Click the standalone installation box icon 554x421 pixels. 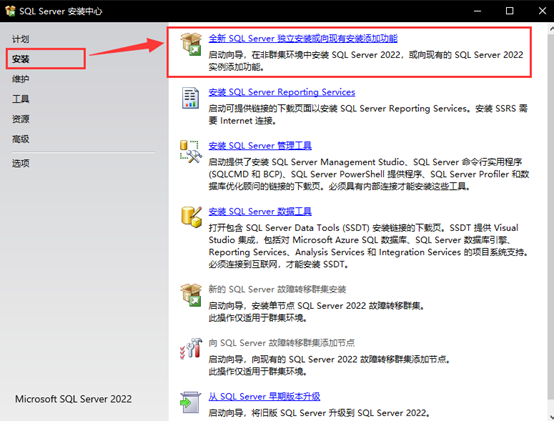(x=191, y=44)
